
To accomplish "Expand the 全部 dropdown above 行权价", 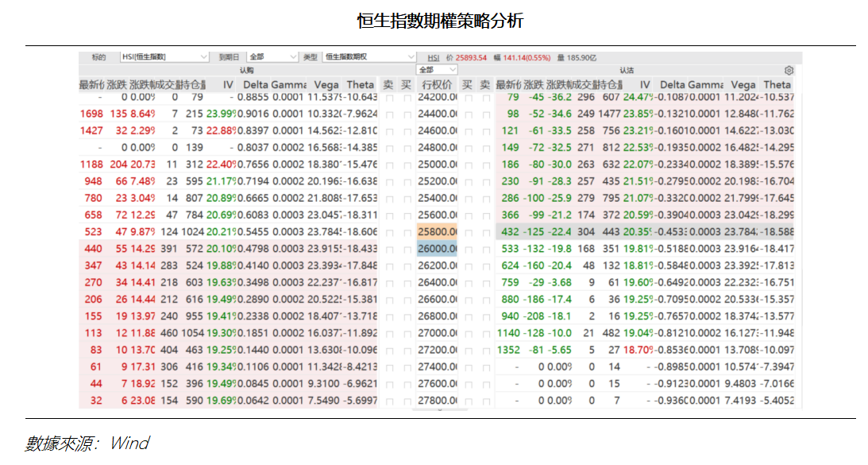I will pos(437,70).
